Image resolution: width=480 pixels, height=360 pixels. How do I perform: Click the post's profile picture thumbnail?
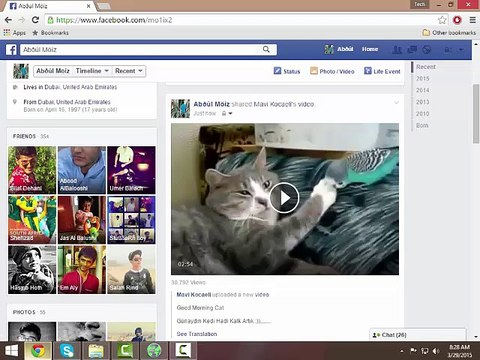tap(180, 108)
